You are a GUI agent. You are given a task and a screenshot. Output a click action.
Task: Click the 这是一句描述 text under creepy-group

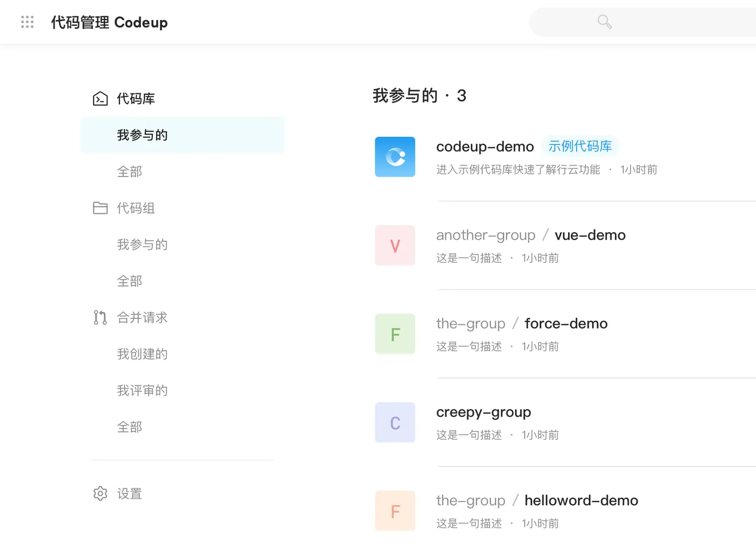pyautogui.click(x=469, y=435)
